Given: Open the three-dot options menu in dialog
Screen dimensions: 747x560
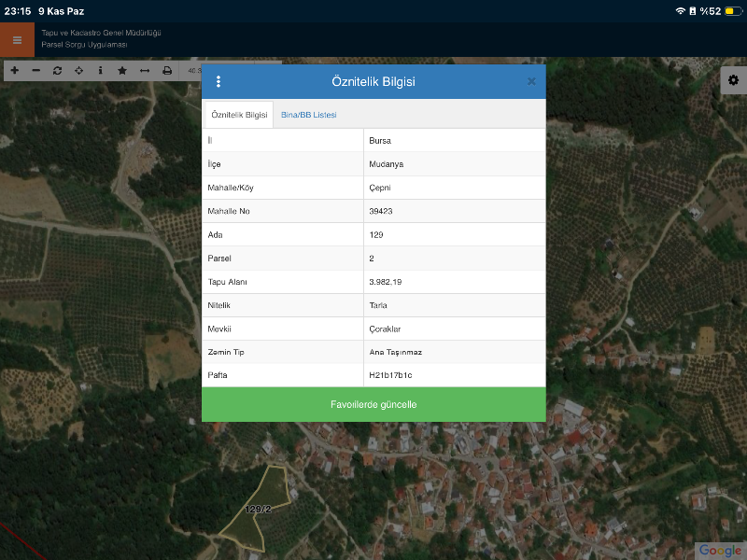Looking at the screenshot, I should click(x=218, y=82).
